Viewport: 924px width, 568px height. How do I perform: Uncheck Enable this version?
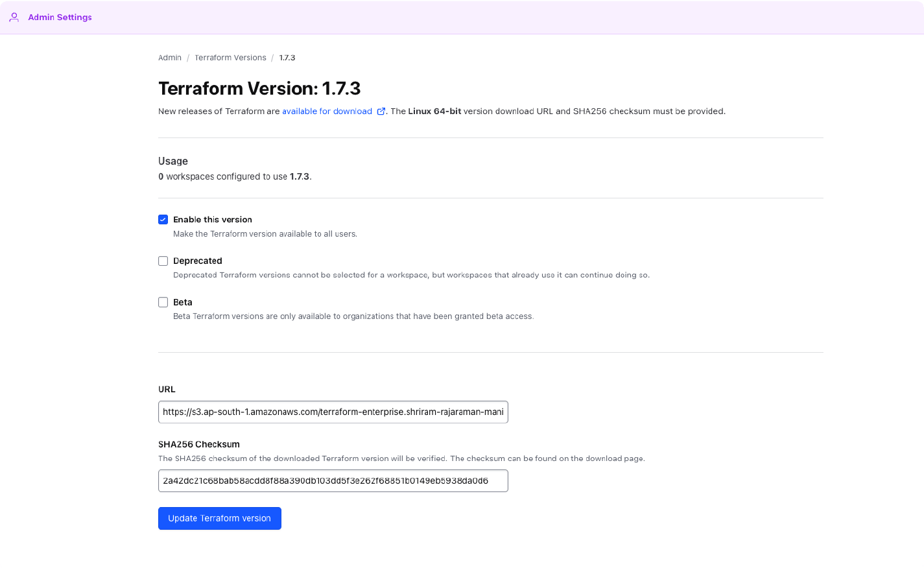(163, 219)
